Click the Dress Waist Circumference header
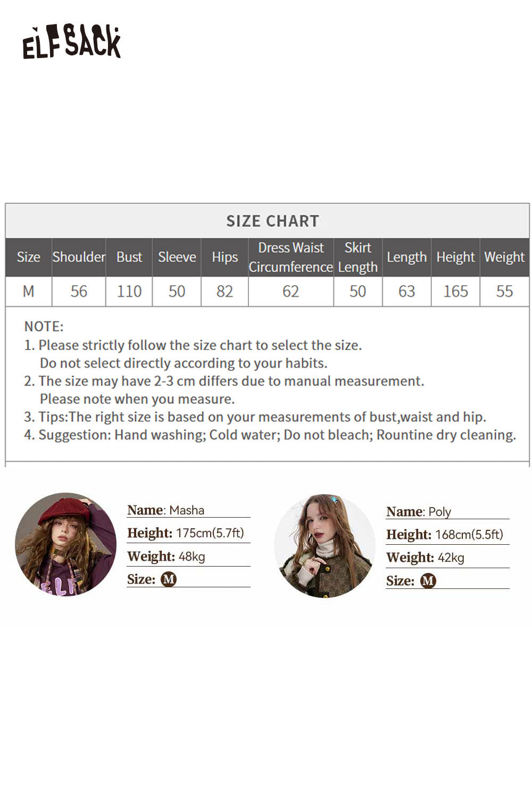 tap(290, 257)
